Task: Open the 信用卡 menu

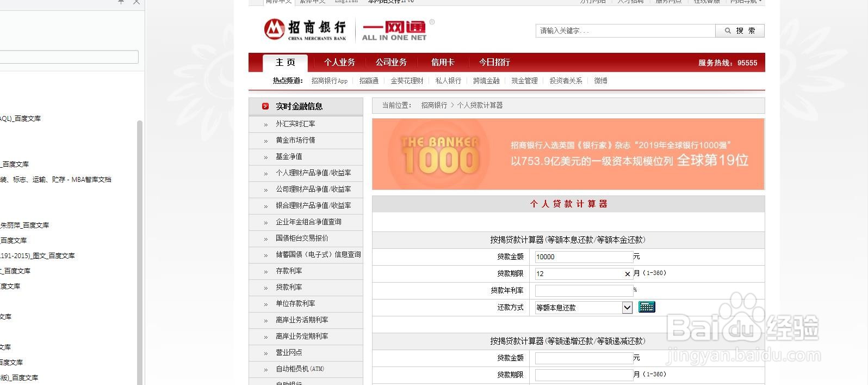Action: pos(443,63)
